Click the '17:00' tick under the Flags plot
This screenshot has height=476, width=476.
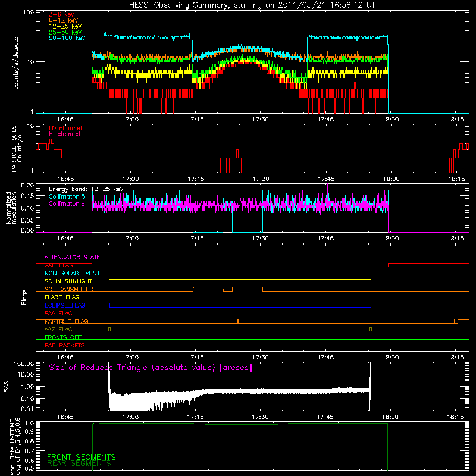pos(130,358)
